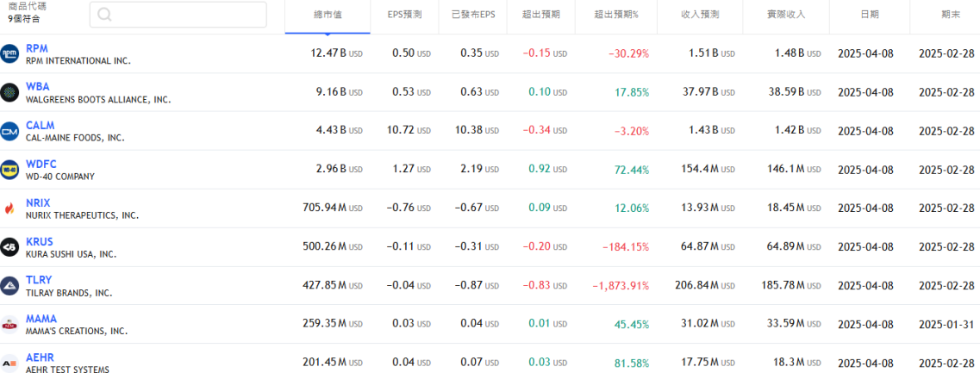
Task: Sort by the 超出預期% column header
Action: point(616,15)
